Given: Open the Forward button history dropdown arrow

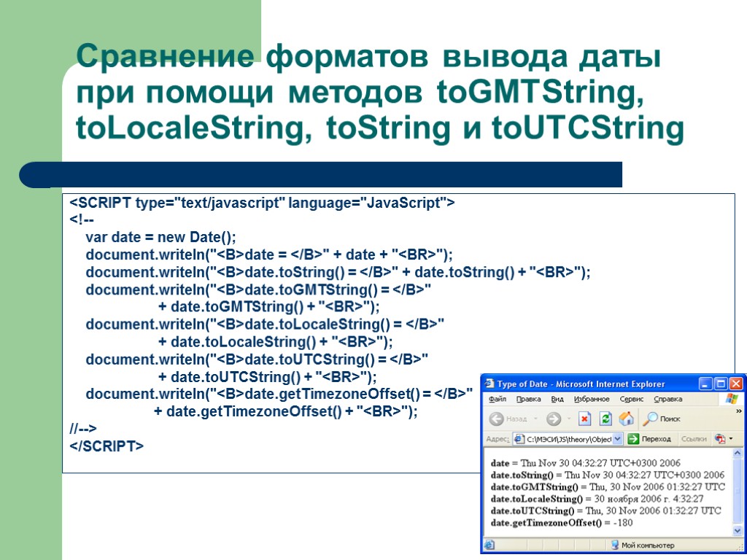Looking at the screenshot, I should pos(568,419).
